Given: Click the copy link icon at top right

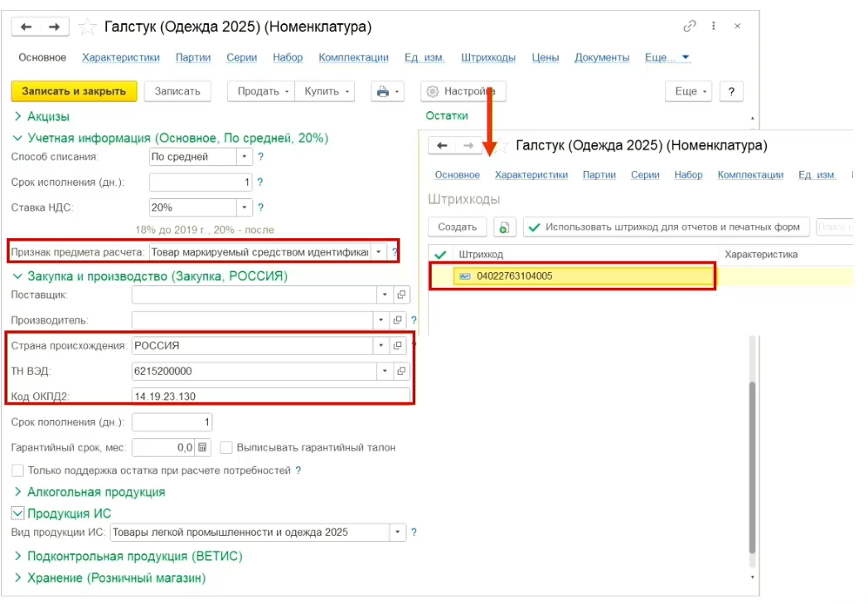Looking at the screenshot, I should click(x=689, y=27).
